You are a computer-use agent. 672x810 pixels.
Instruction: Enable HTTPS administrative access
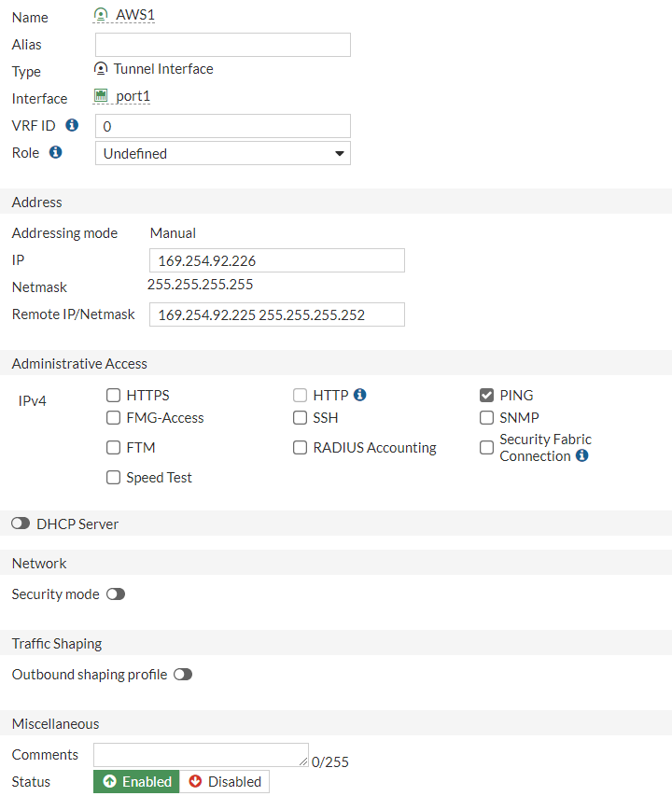pyautogui.click(x=114, y=396)
